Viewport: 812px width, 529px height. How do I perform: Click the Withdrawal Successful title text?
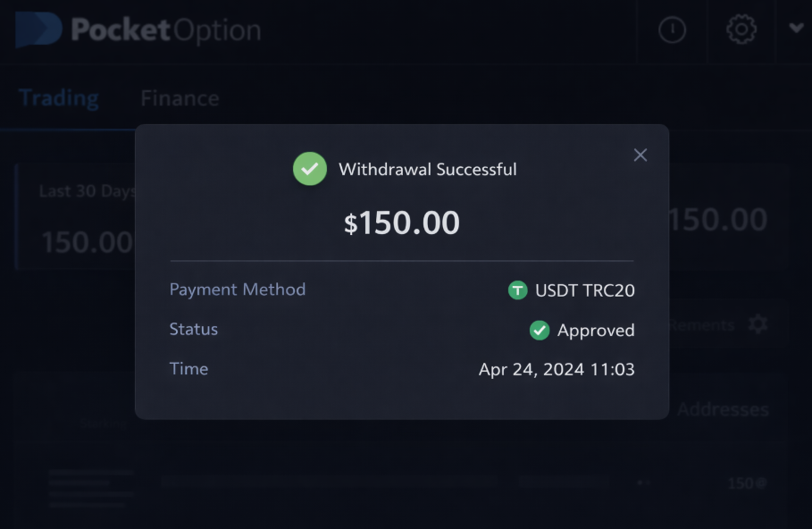point(427,169)
